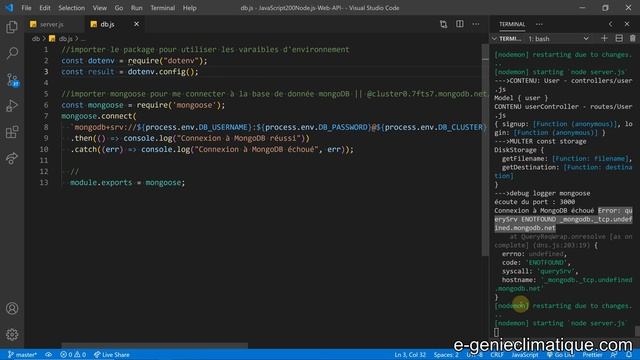Click Live Share in status bar
Image resolution: width=640 pixels, height=360 pixels.
pyautogui.click(x=112, y=355)
